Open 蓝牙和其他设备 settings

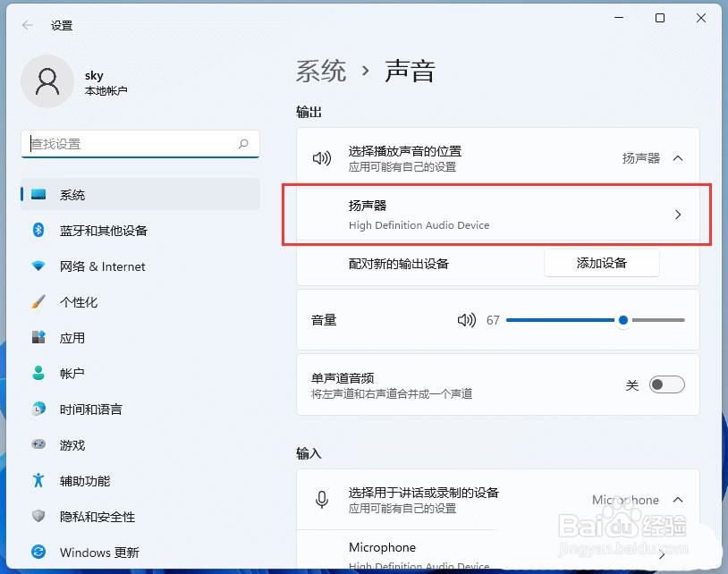pos(140,230)
